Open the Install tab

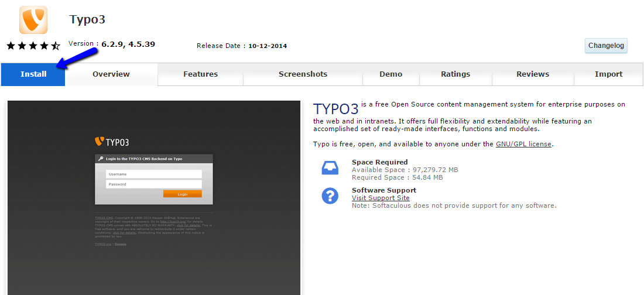click(33, 74)
